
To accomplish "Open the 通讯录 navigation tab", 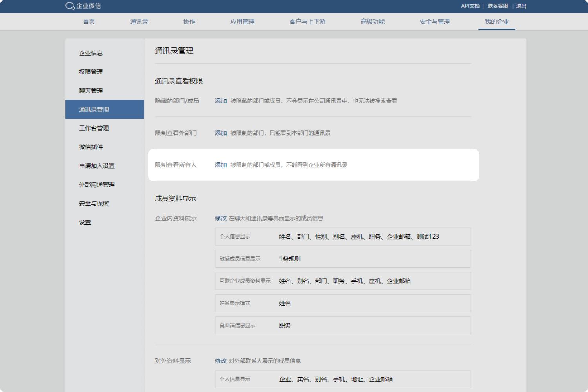I will pos(139,22).
